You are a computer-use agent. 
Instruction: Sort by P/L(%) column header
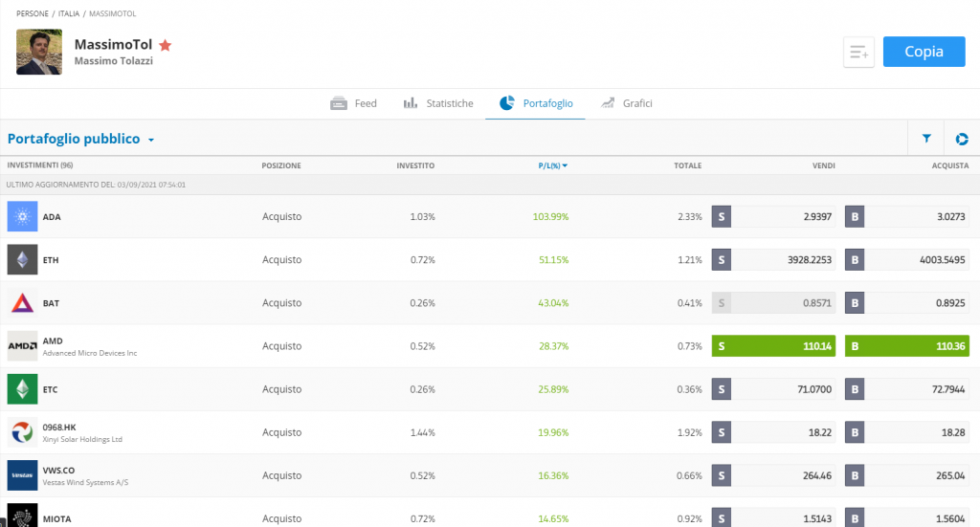click(x=552, y=165)
